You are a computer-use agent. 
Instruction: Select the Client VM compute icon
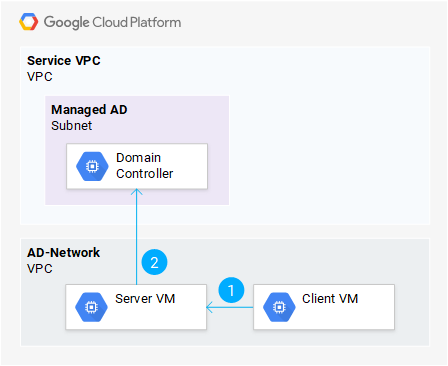point(279,307)
